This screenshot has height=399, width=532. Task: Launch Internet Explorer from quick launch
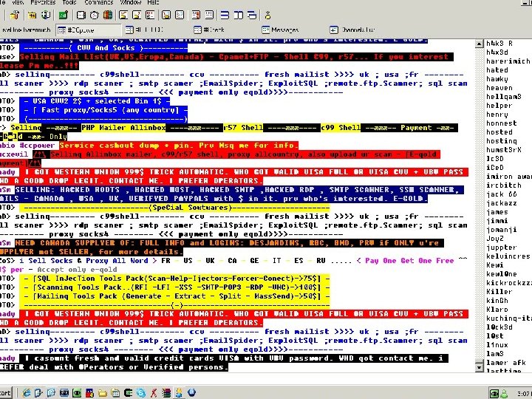coord(26,393)
